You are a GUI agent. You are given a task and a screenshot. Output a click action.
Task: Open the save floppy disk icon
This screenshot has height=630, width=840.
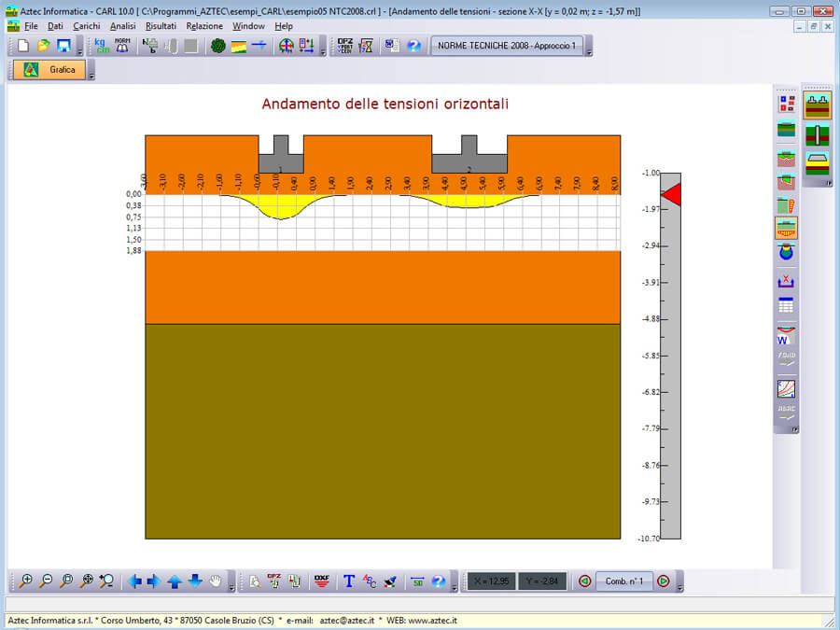tap(63, 46)
